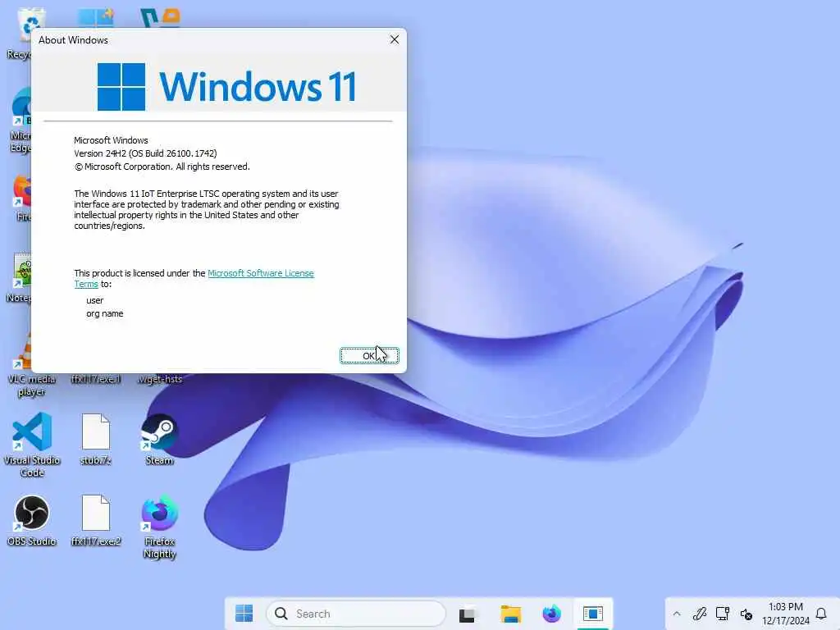The image size is (840, 630).
Task: Click the muted volume tray icon
Action: (746, 614)
